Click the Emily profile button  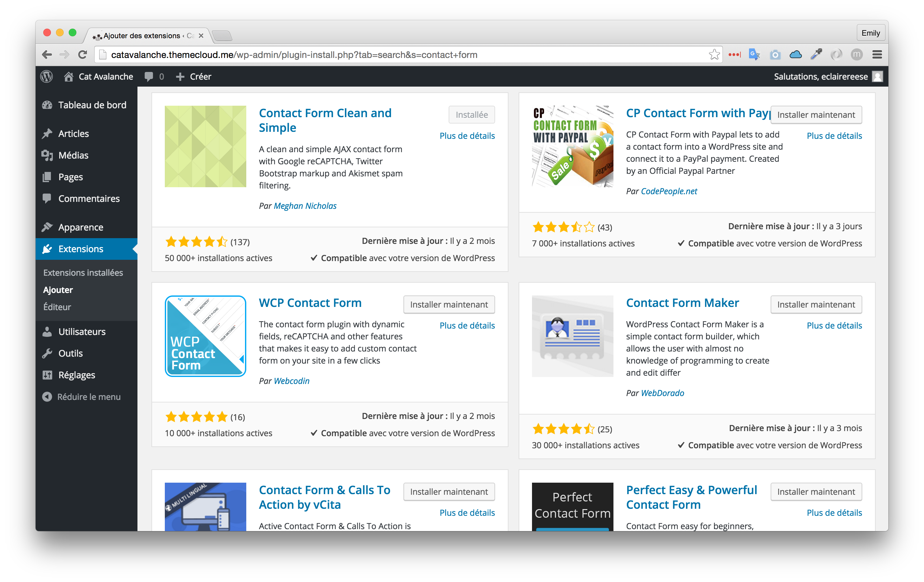pos(871,33)
